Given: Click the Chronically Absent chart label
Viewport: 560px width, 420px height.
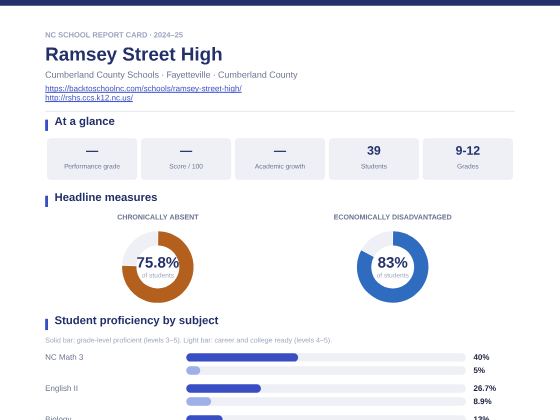Looking at the screenshot, I should coord(158,217).
